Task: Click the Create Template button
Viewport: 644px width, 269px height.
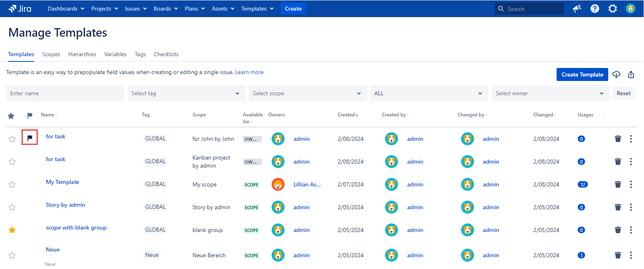Action: 582,74
